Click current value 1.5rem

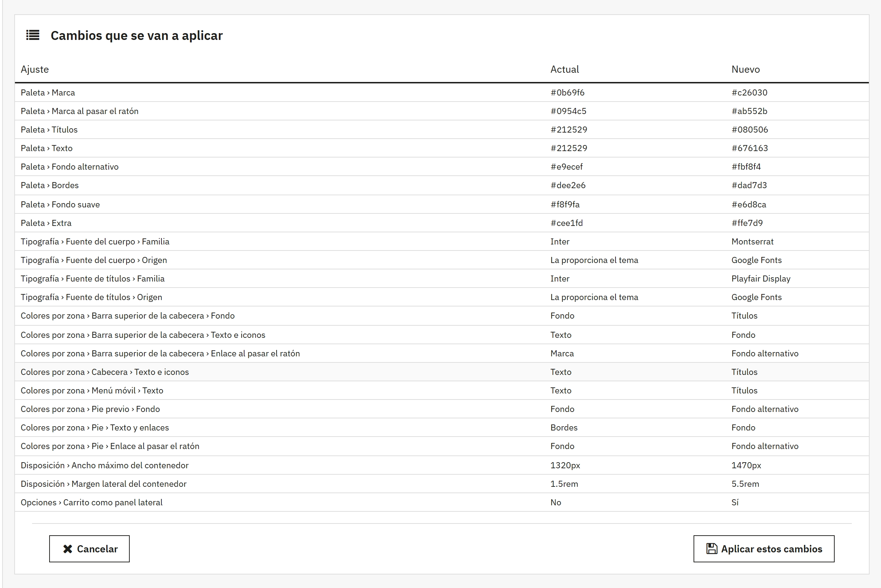coord(564,484)
